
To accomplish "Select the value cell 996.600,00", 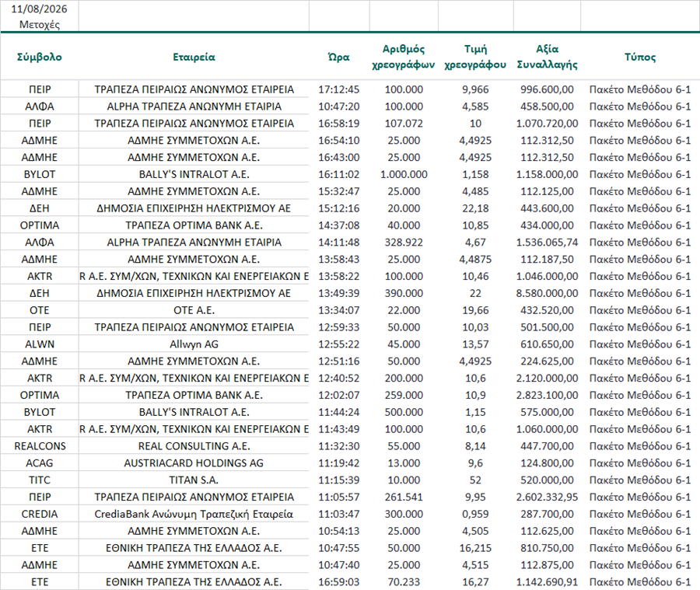I will [x=548, y=89].
